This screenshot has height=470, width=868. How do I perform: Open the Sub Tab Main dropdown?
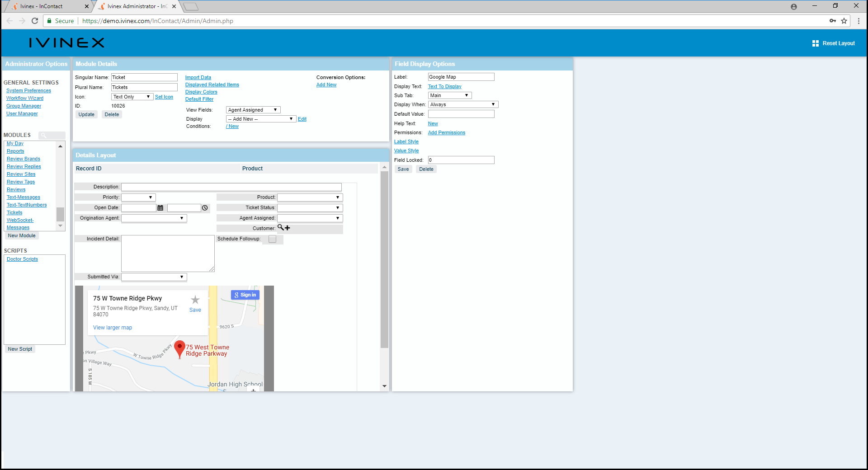pyautogui.click(x=450, y=95)
